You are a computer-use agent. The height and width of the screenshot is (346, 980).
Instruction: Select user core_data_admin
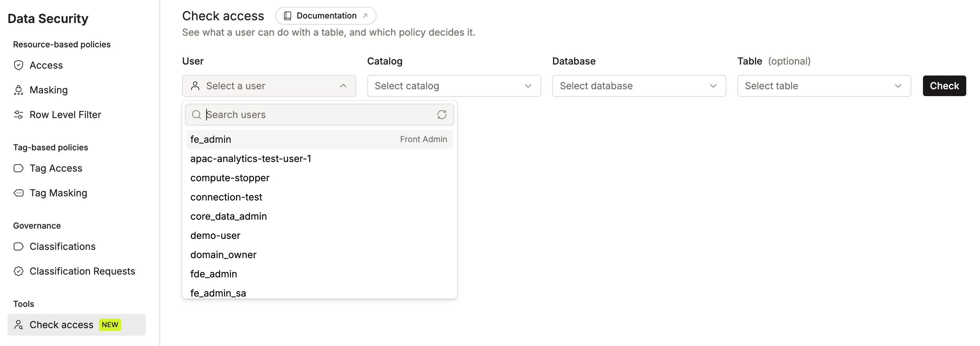[319, 216]
